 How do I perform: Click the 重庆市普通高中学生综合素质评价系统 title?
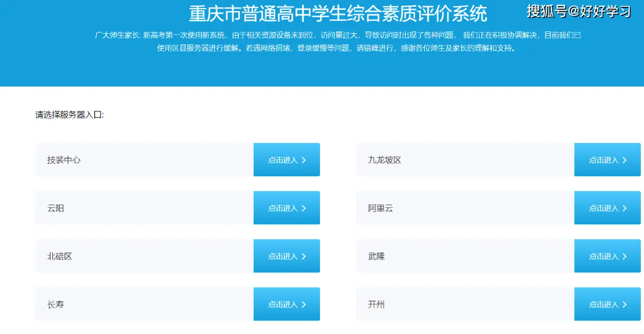click(x=338, y=14)
